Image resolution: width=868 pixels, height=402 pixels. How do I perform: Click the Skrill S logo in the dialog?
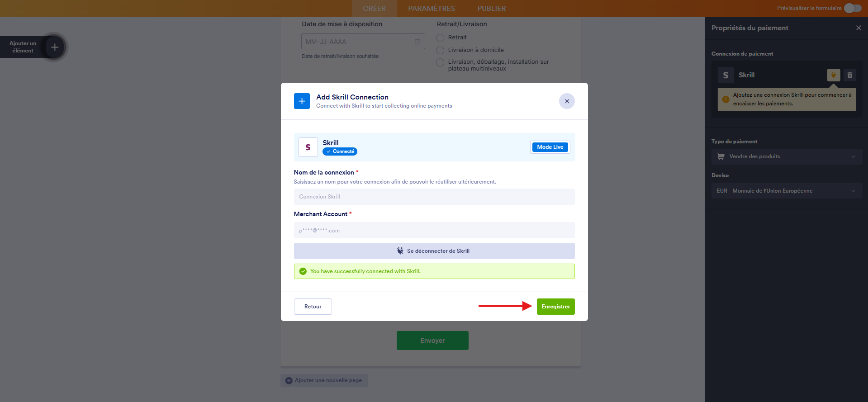(x=308, y=147)
